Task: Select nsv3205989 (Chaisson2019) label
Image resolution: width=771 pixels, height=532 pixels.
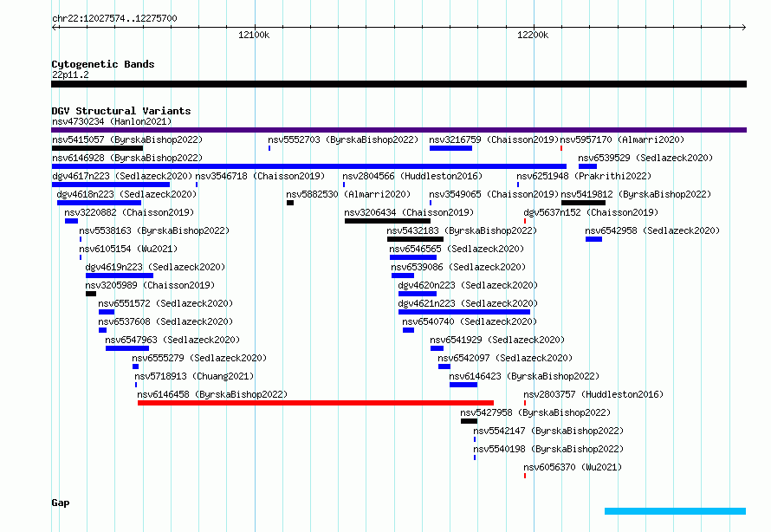Action: coord(150,285)
